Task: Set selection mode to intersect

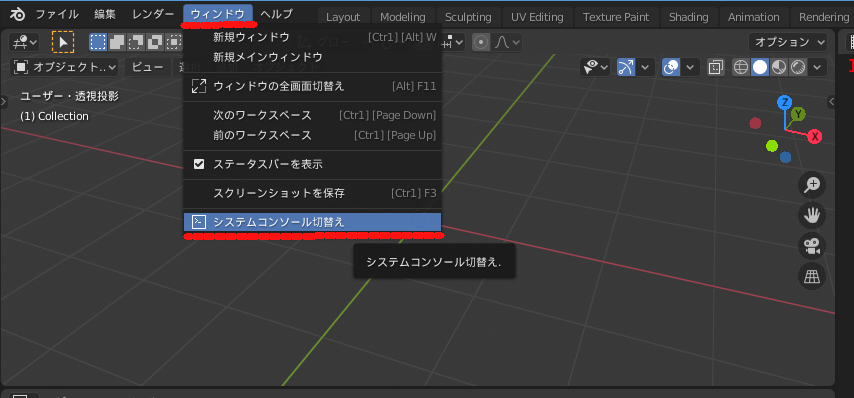Action: (x=174, y=42)
